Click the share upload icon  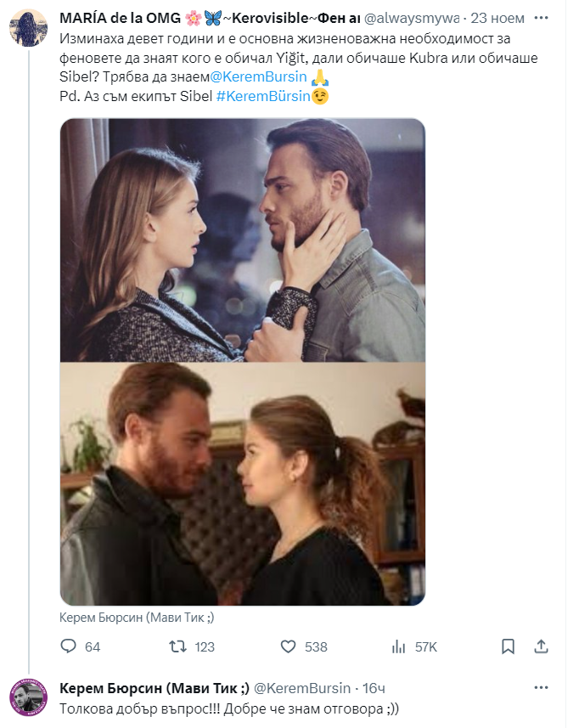[x=541, y=646]
